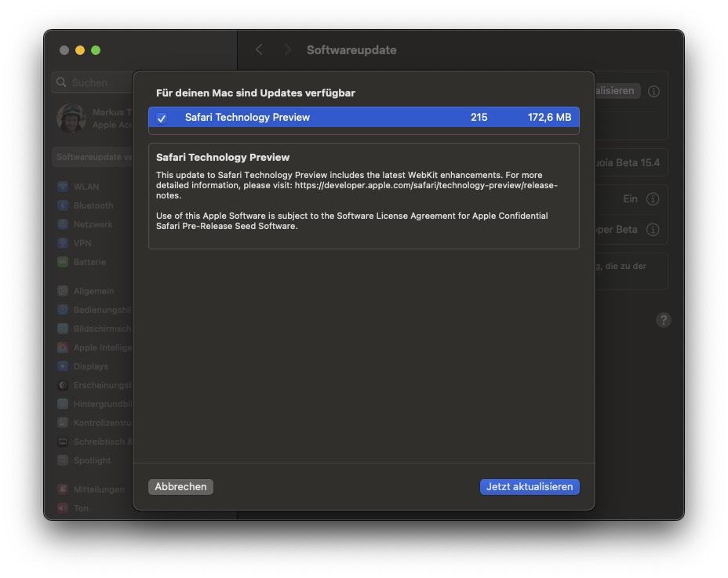This screenshot has height=578, width=728.
Task: Click the Jetzt aktualisieren button
Action: [x=530, y=486]
